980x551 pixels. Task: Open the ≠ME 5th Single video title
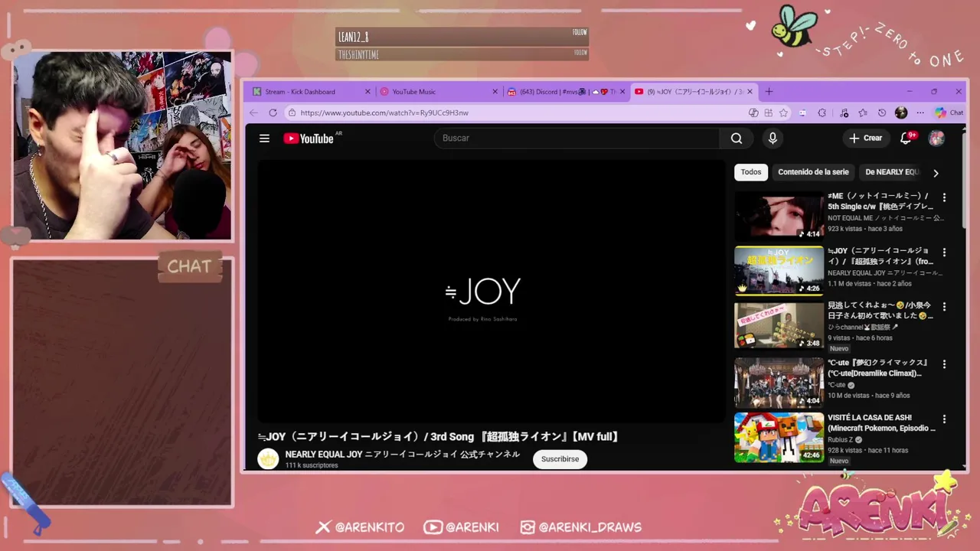[880, 201]
